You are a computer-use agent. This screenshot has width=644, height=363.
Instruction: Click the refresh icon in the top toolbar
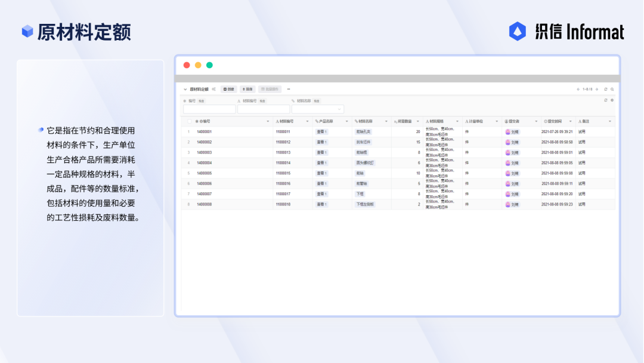[605, 89]
